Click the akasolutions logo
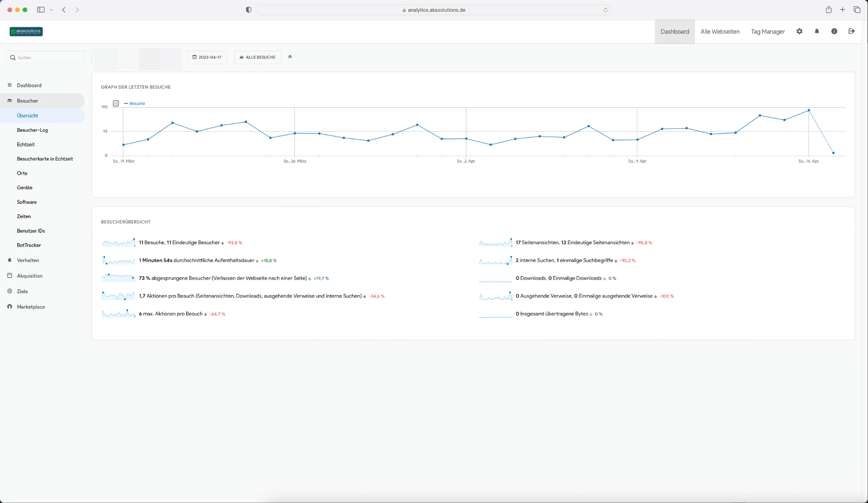868x503 pixels. pos(26,31)
